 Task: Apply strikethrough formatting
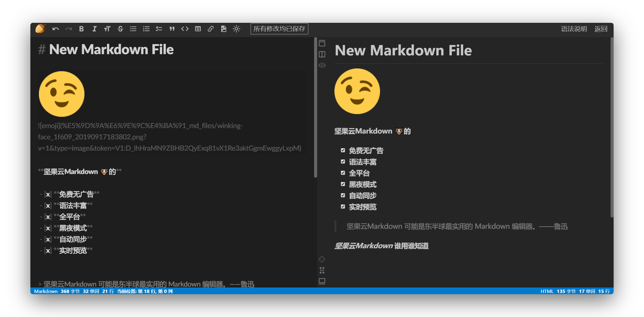pos(120,29)
